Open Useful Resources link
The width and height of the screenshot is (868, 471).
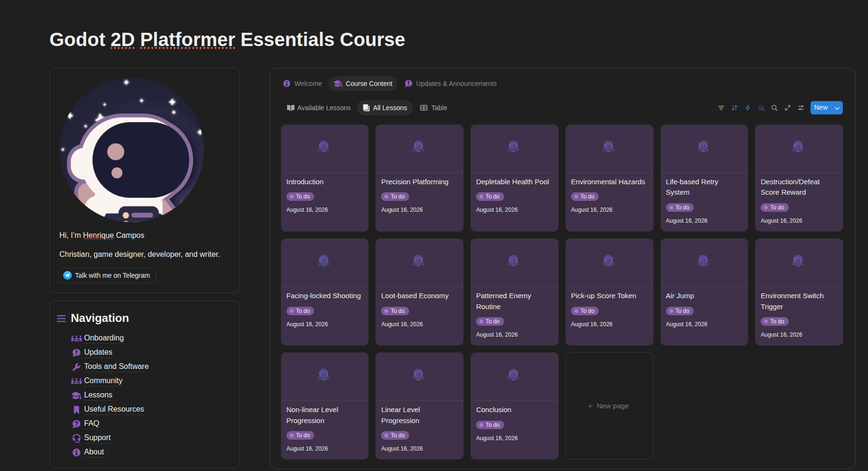tap(114, 409)
